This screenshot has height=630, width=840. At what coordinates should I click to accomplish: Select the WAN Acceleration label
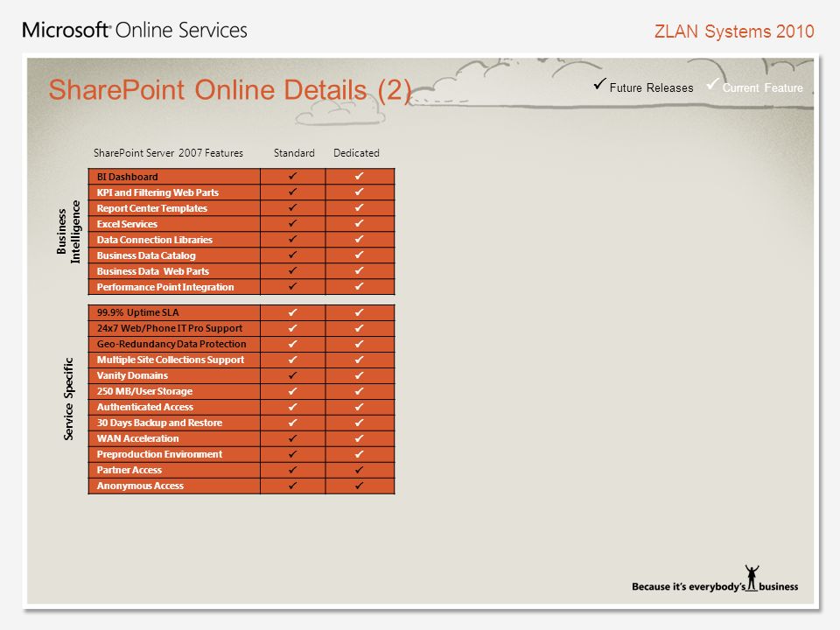coord(137,438)
